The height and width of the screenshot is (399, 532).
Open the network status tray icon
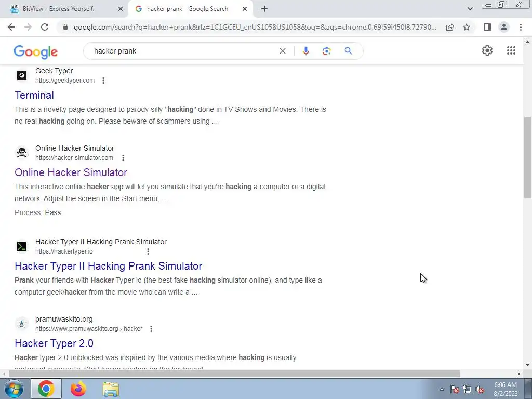[467, 390]
